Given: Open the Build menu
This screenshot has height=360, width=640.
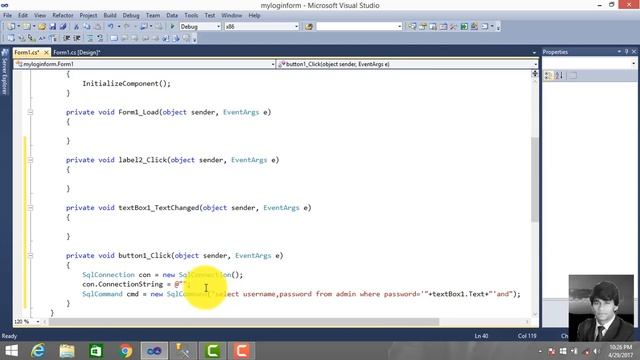Looking at the screenshot, I should click(x=109, y=16).
